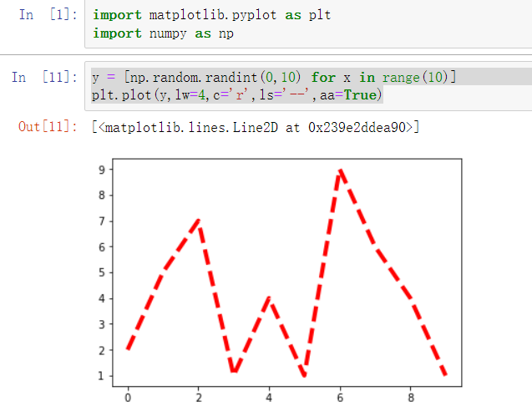Click the 'import numpy as np' code line
The height and width of the screenshot is (417, 532).
(163, 33)
